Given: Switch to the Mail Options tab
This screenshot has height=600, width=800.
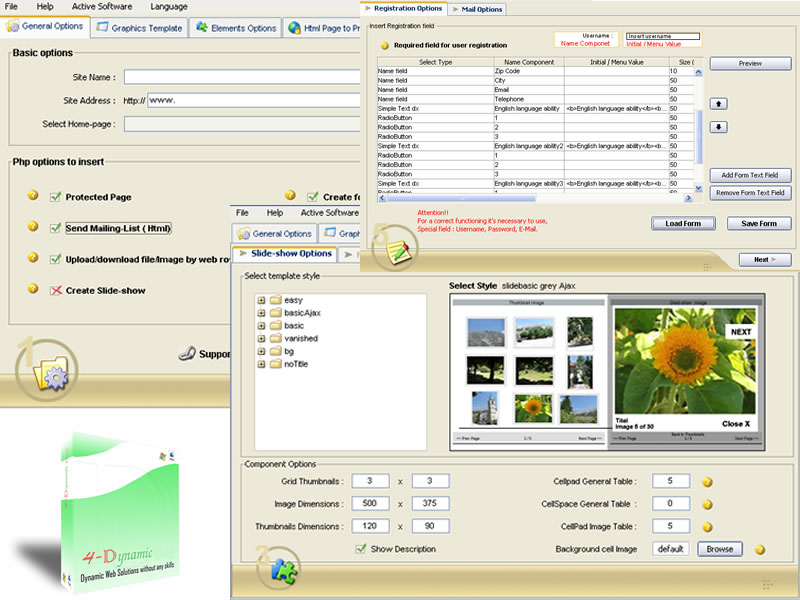Looking at the screenshot, I should pyautogui.click(x=477, y=9).
